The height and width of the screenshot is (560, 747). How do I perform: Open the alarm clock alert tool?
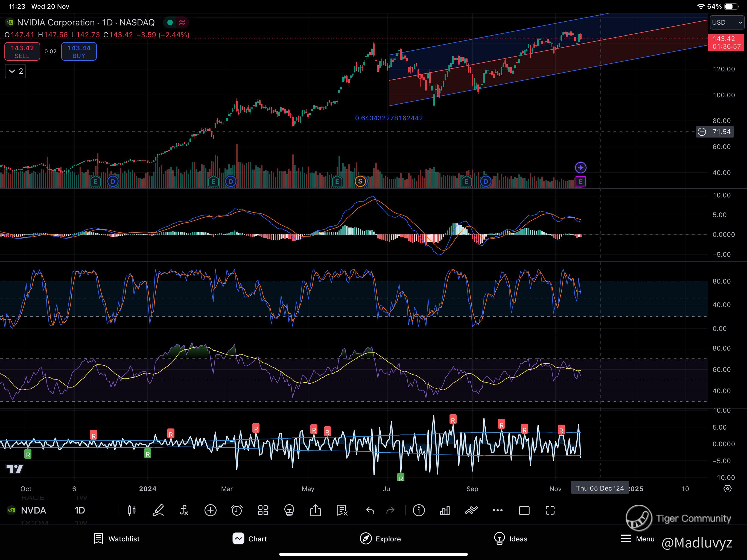coord(237,510)
